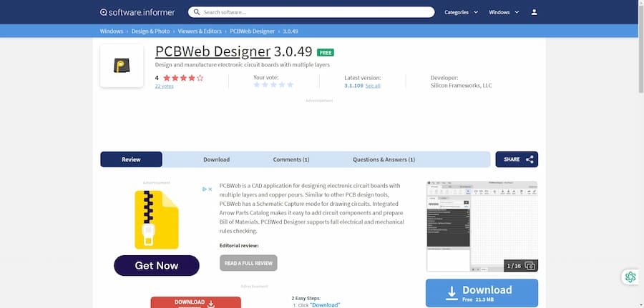
Task: Click the 3.0.49 breadcrumb item
Action: click(x=291, y=31)
